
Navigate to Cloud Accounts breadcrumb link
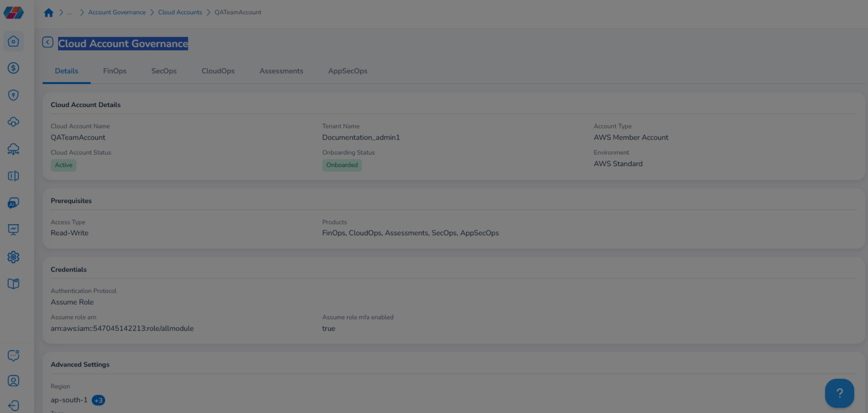[x=180, y=12]
